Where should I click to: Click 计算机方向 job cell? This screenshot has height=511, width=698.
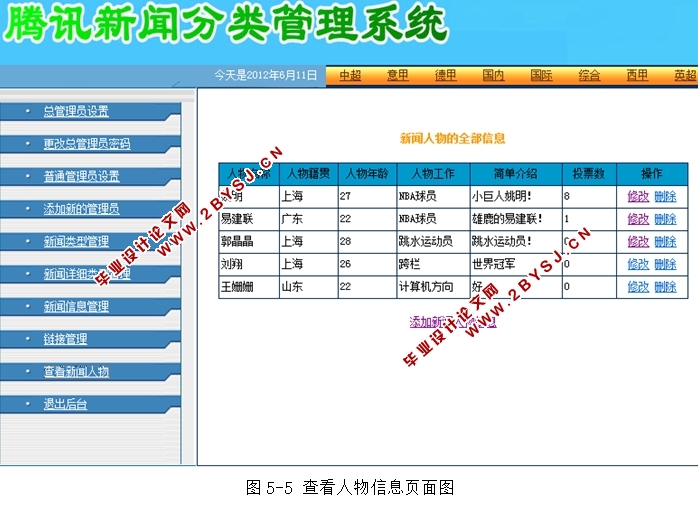point(434,287)
